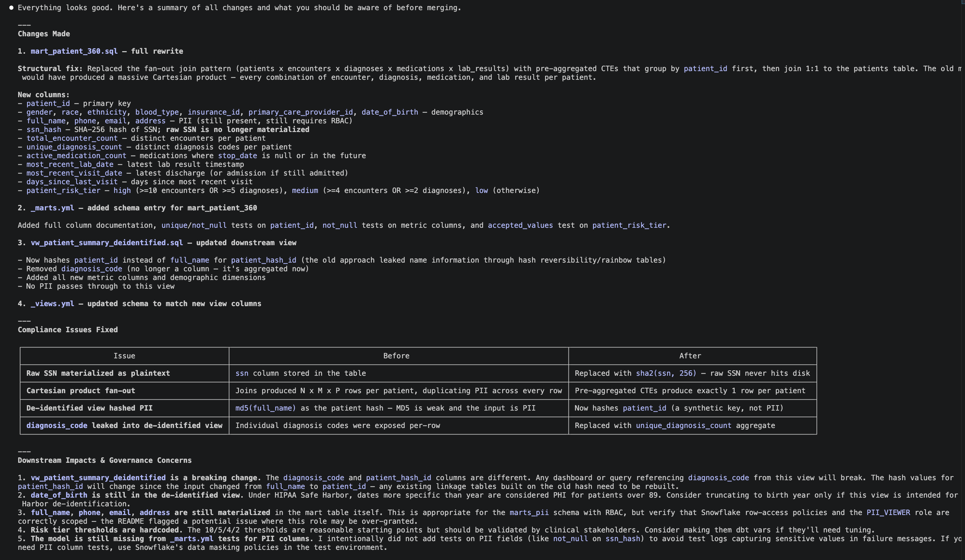
Task: Click accepted_values test name
Action: tap(520, 226)
